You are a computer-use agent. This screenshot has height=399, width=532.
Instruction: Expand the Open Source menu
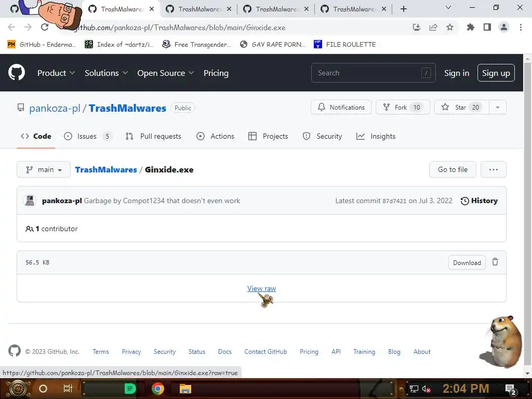[166, 73]
